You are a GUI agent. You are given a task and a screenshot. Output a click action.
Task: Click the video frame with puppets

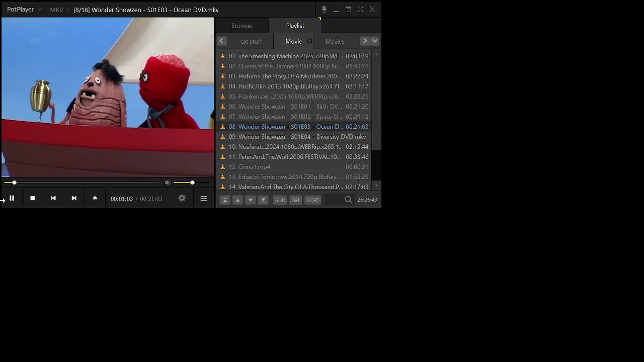(108, 97)
